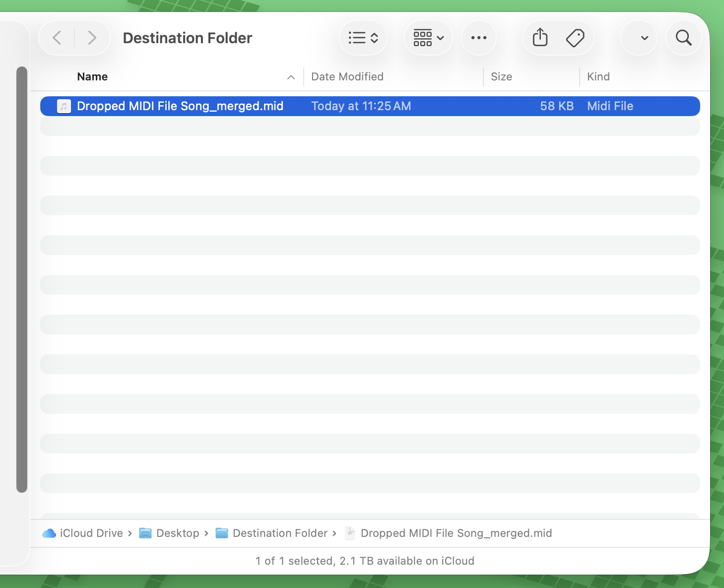Click iCloud Drive in the path bar

[x=91, y=533]
